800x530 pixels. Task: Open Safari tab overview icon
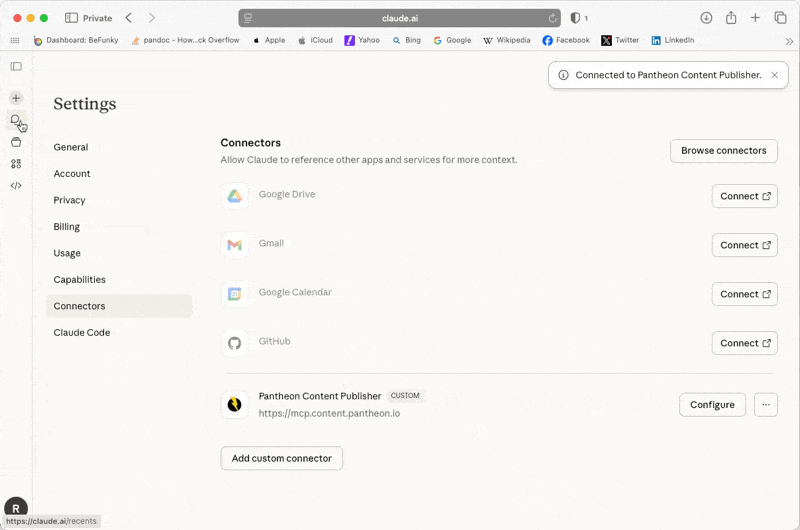tap(780, 18)
